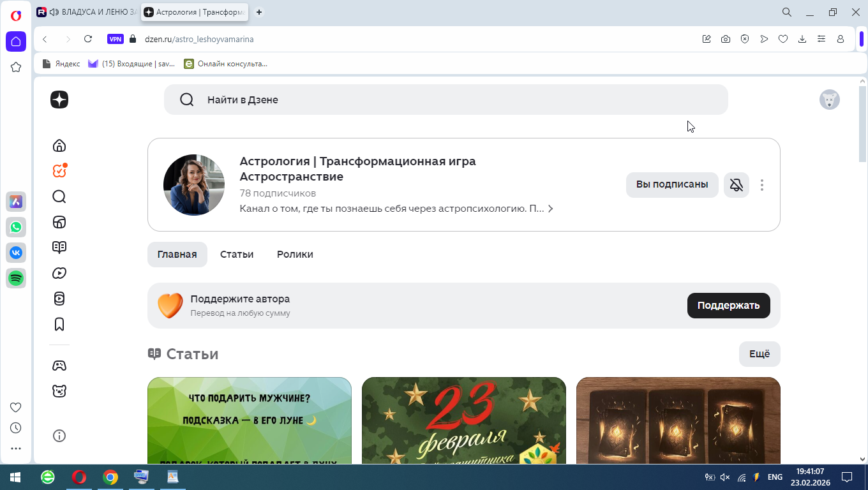Image resolution: width=868 pixels, height=490 pixels.
Task: Open WhatsApp in Opera sidebar
Action: (16, 227)
